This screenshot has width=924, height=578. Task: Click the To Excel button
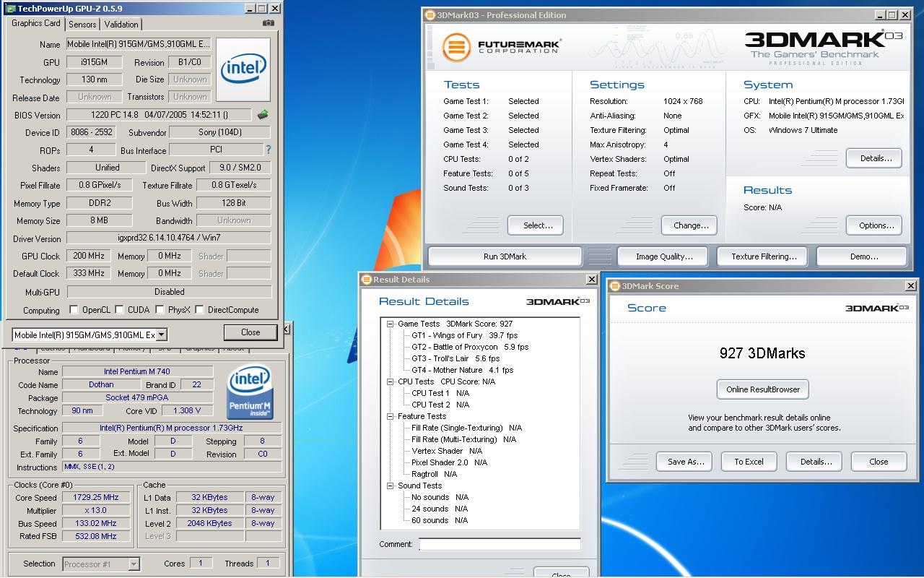pyautogui.click(x=749, y=462)
